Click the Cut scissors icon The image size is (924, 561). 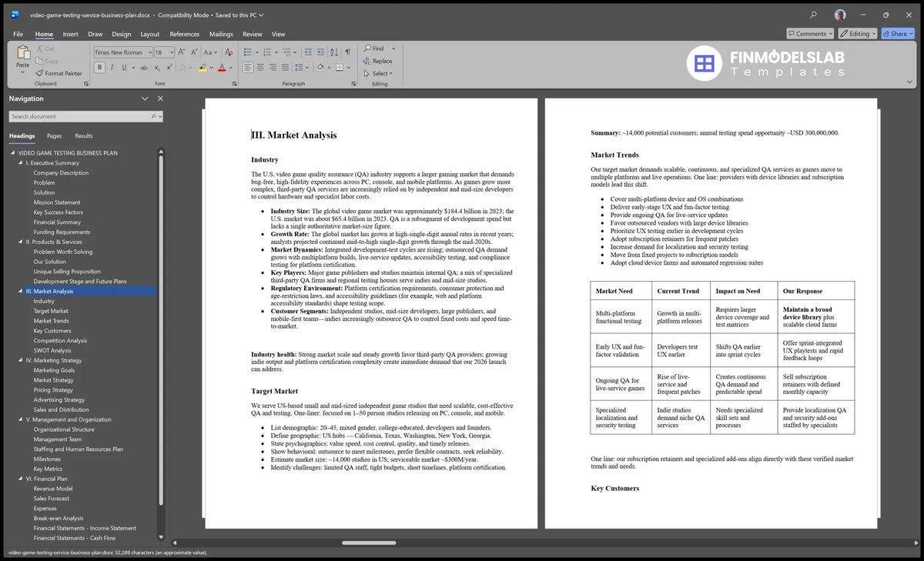[x=39, y=48]
